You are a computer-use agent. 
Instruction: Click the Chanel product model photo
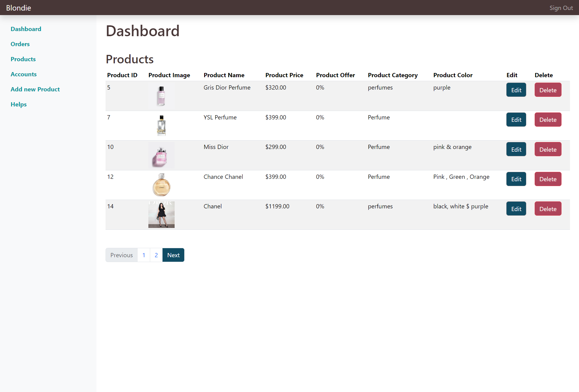161,214
